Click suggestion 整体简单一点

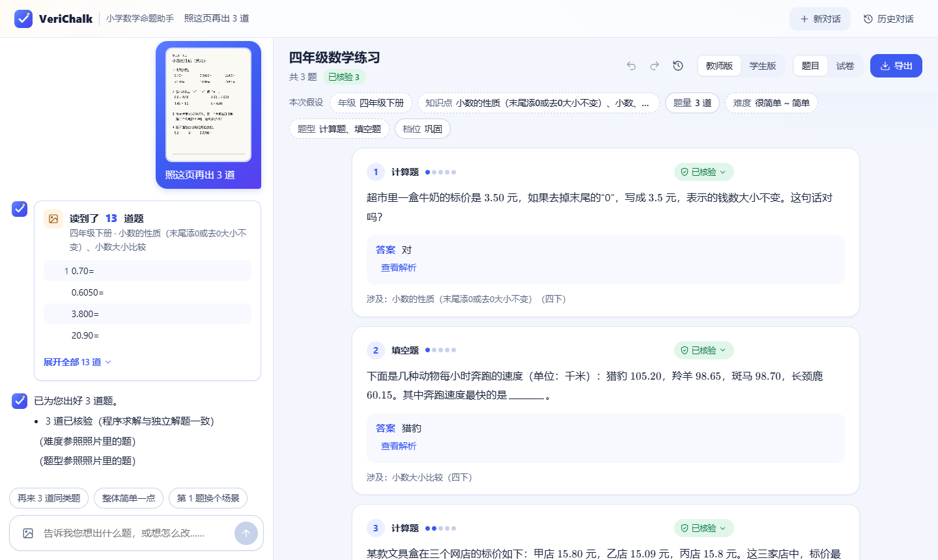pos(128,498)
